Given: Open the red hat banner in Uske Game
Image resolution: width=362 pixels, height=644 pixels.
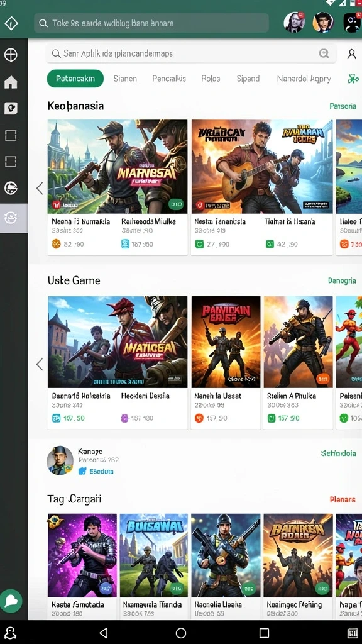Looking at the screenshot, I should [118, 341].
